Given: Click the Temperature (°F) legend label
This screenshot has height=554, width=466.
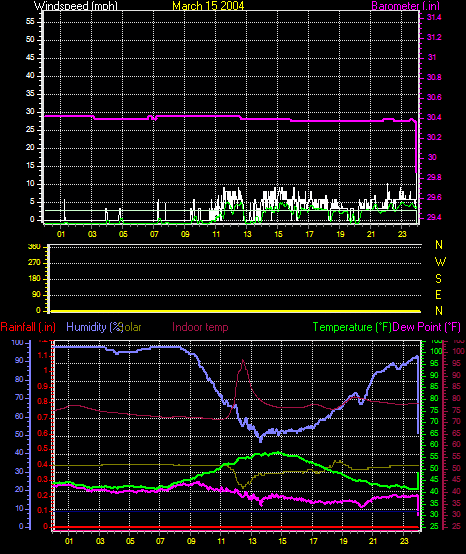Looking at the screenshot, I should pyautogui.click(x=352, y=327).
